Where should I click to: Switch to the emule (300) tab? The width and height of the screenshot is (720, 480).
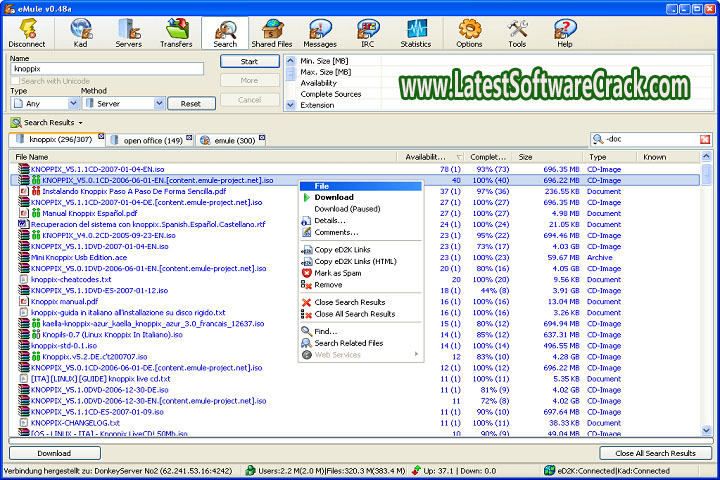pos(231,141)
